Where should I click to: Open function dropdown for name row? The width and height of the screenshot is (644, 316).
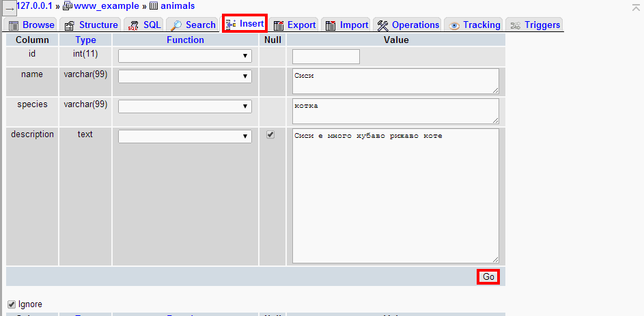(185, 76)
